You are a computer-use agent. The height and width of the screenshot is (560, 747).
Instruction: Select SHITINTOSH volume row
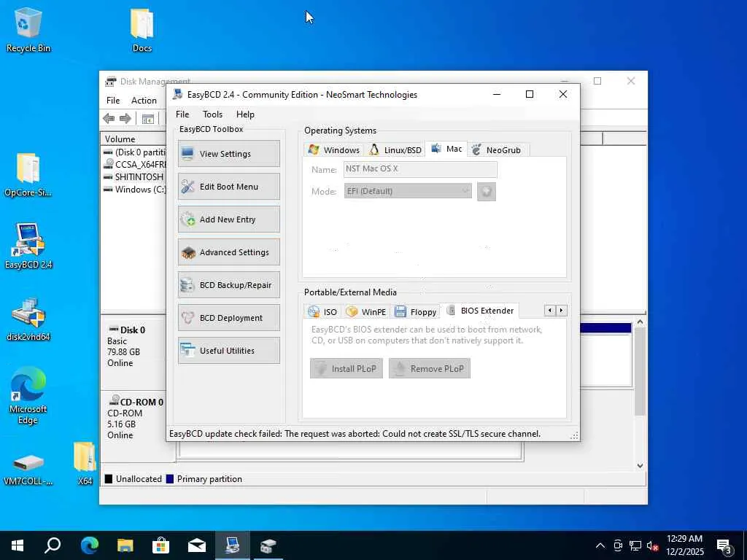tap(134, 176)
